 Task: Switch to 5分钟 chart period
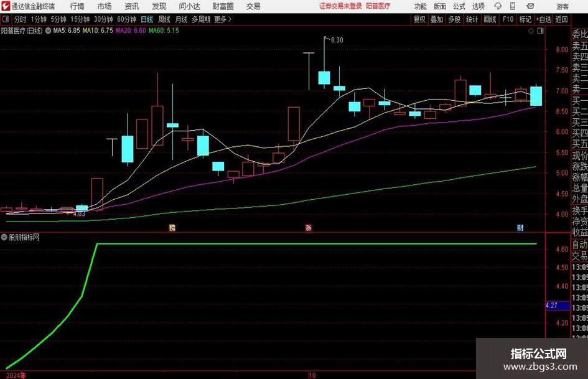[58, 19]
